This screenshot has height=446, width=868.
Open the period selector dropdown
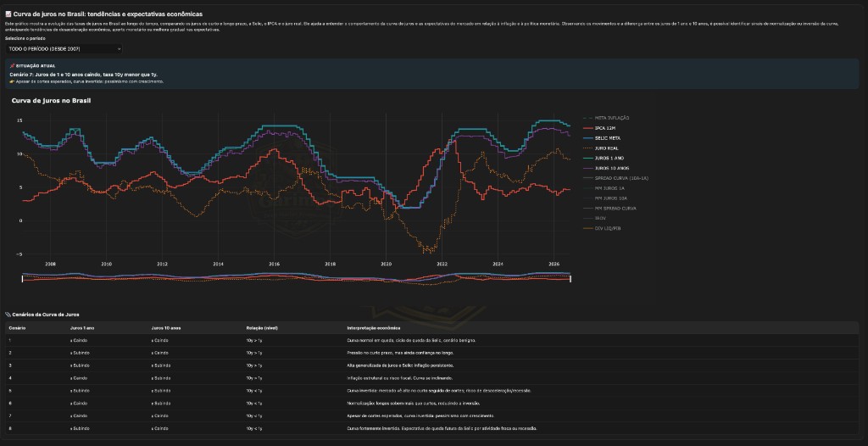click(x=64, y=49)
